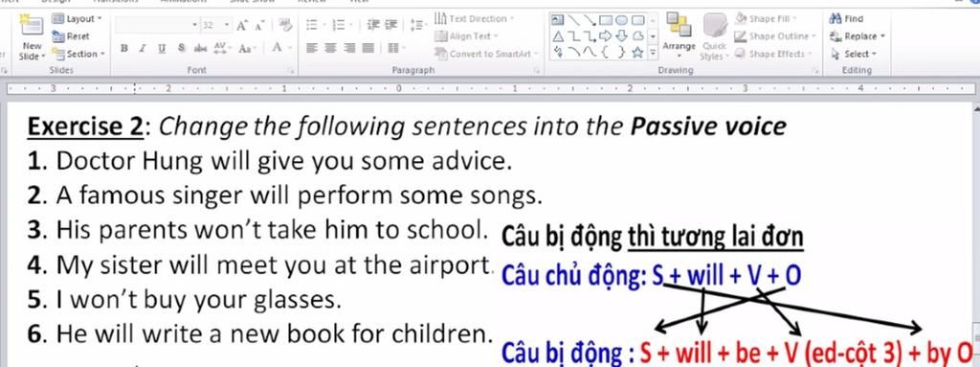The image size is (980, 367).
Task: Select the 5-point star shape
Action: (x=637, y=53)
